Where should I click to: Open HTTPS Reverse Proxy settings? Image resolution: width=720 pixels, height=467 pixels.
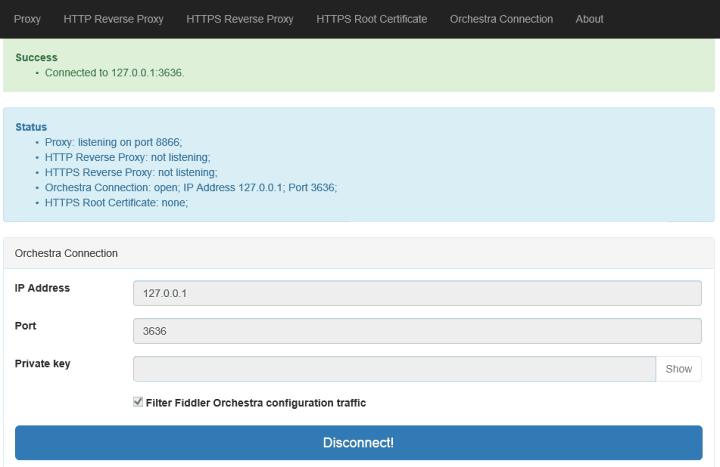point(240,19)
